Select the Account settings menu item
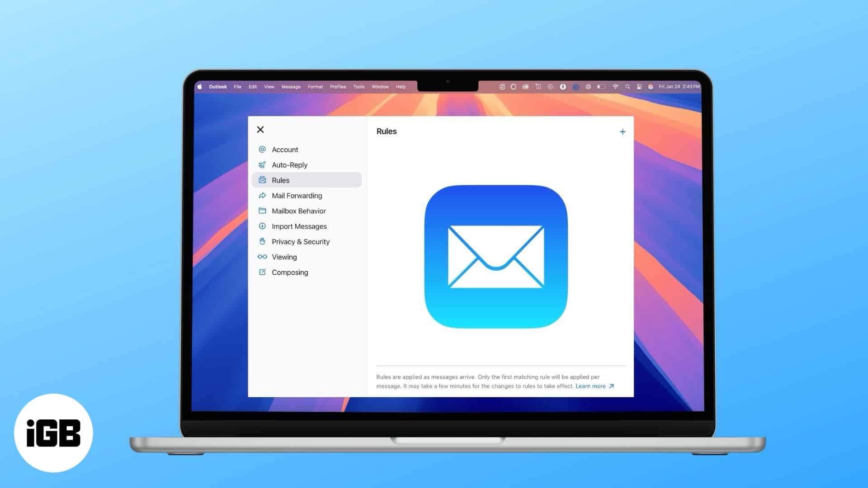 (x=285, y=150)
